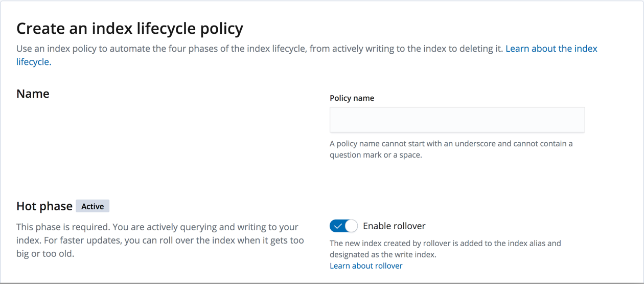Open the 'Learn about rollover' link
644x284 pixels.
coord(366,266)
